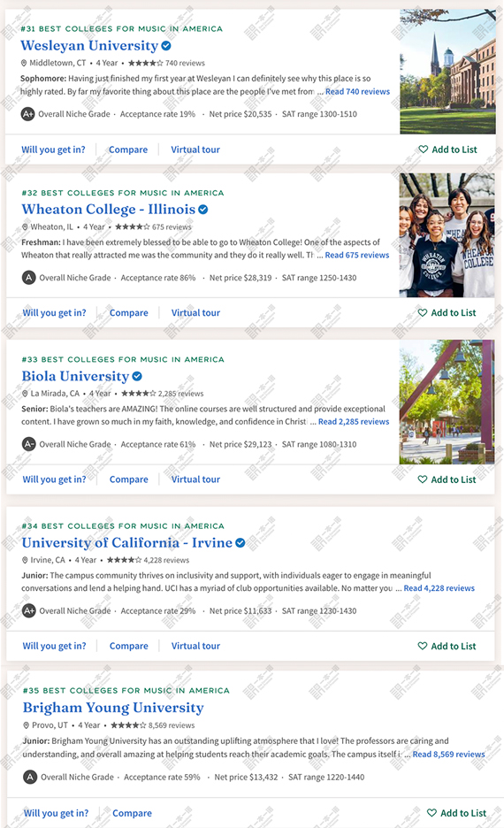Click location pin icon beside Irvine, CA

coord(25,560)
